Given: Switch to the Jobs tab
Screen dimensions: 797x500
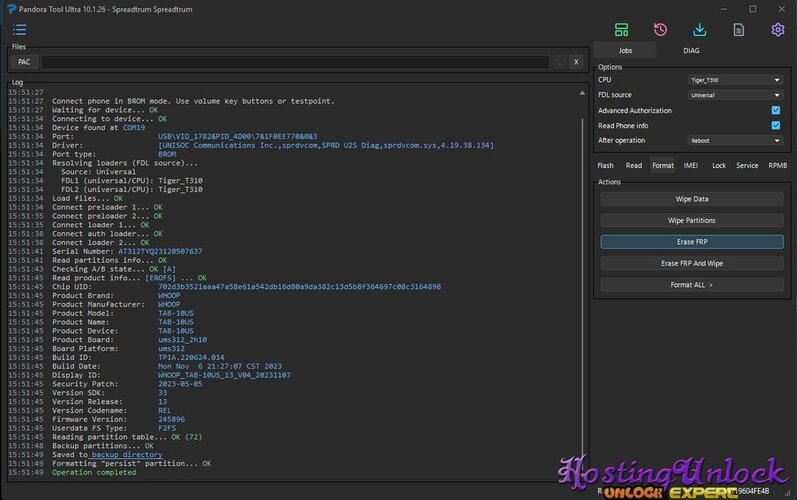Looking at the screenshot, I should pos(625,50).
